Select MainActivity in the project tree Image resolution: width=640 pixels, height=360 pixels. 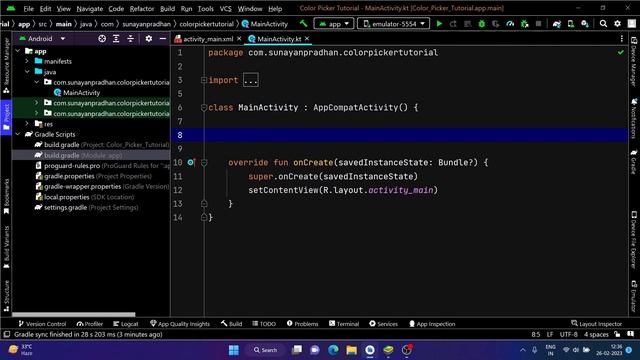(x=81, y=93)
